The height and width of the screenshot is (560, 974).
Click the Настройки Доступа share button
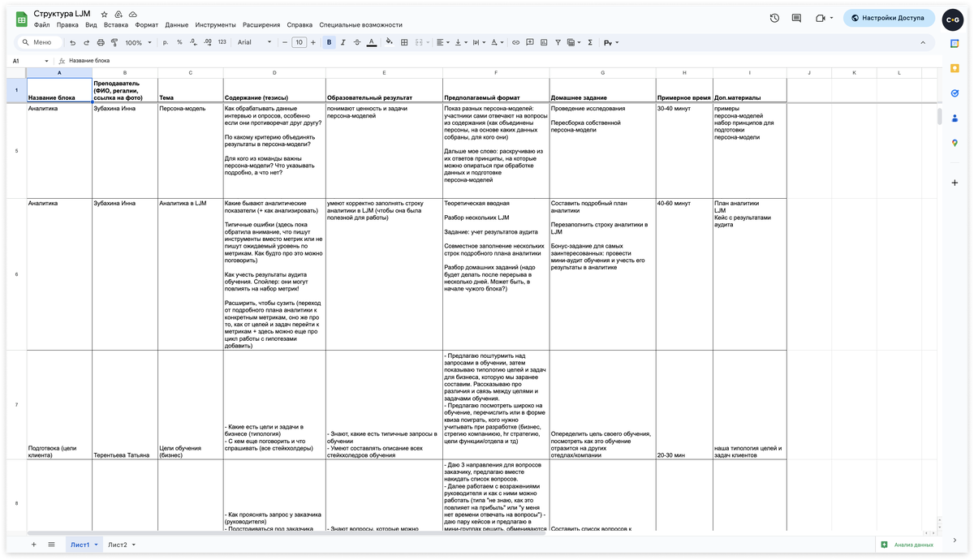(x=889, y=18)
